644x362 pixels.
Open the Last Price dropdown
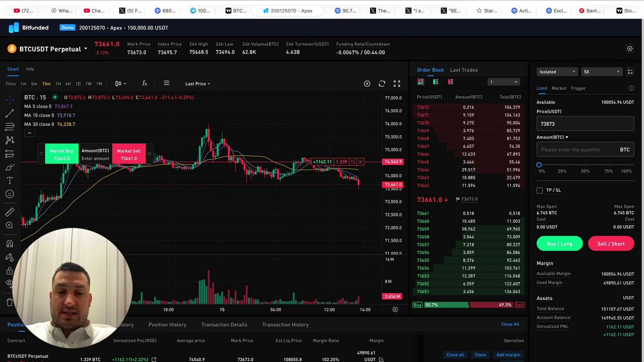198,84
